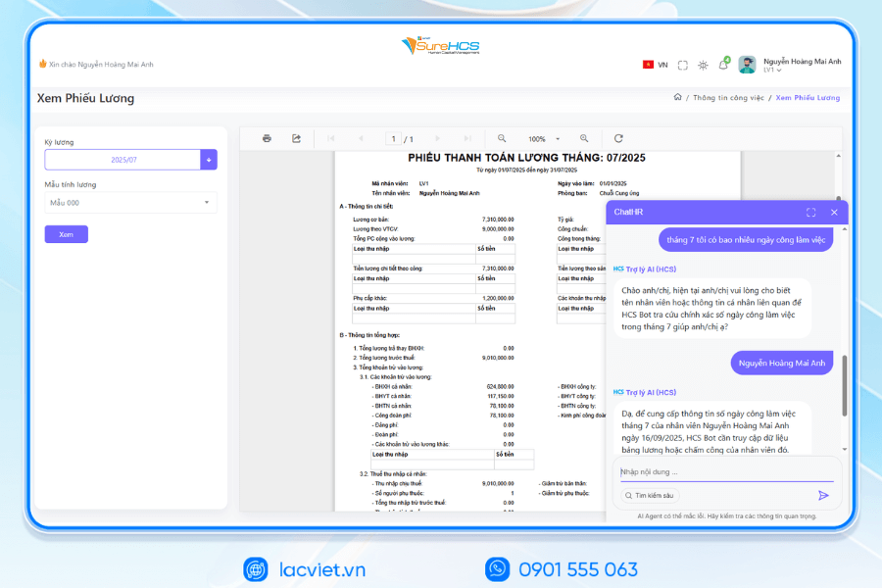This screenshot has height=588, width=882.
Task: Go to Thông tin công việc breadcrumb
Action: pos(729,98)
